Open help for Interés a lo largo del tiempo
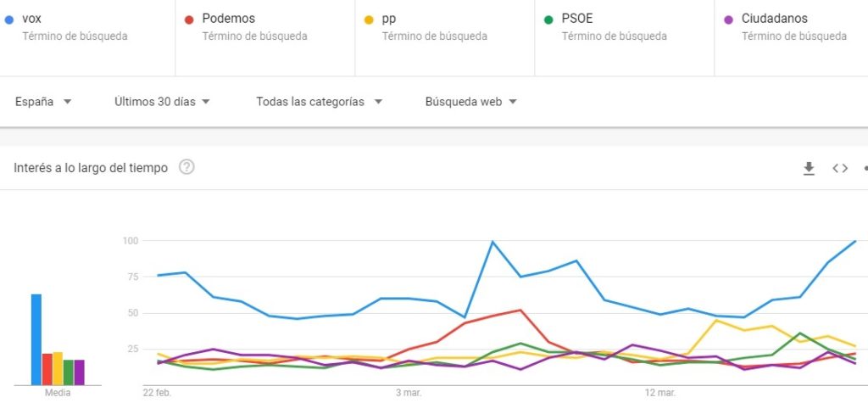Screen dimensions: 868x403 [186, 167]
